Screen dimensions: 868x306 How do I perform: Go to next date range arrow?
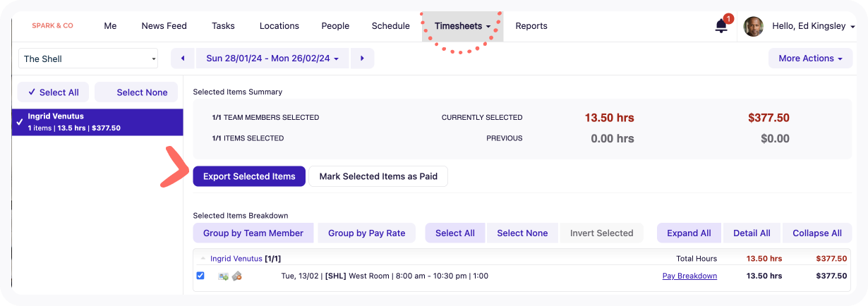362,59
